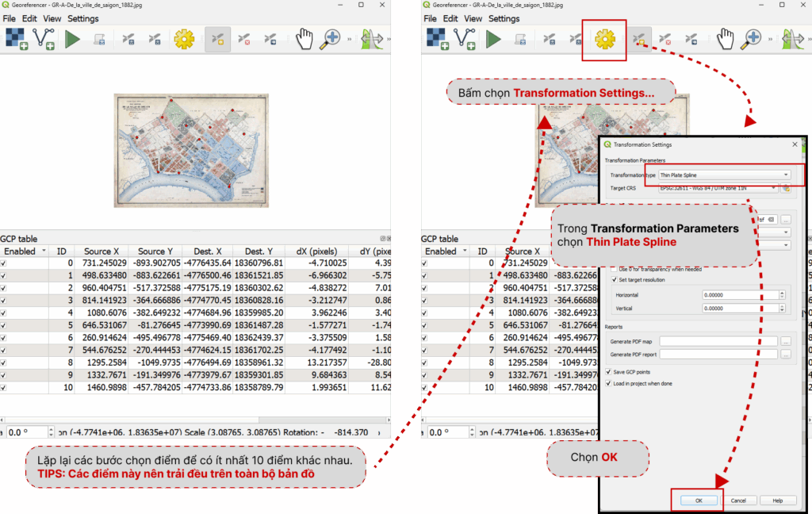The image size is (812, 514).
Task: Click Load GCP Points icon in left window
Action: 128,40
